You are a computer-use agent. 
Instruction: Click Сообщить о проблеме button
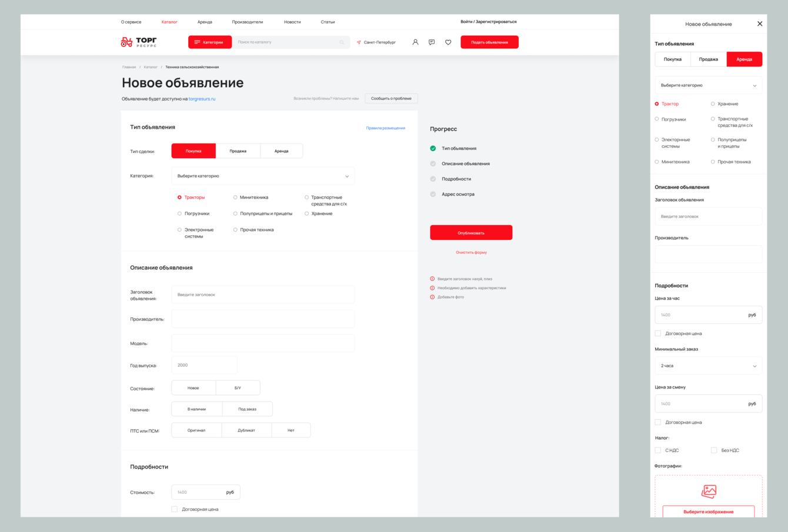(391, 98)
